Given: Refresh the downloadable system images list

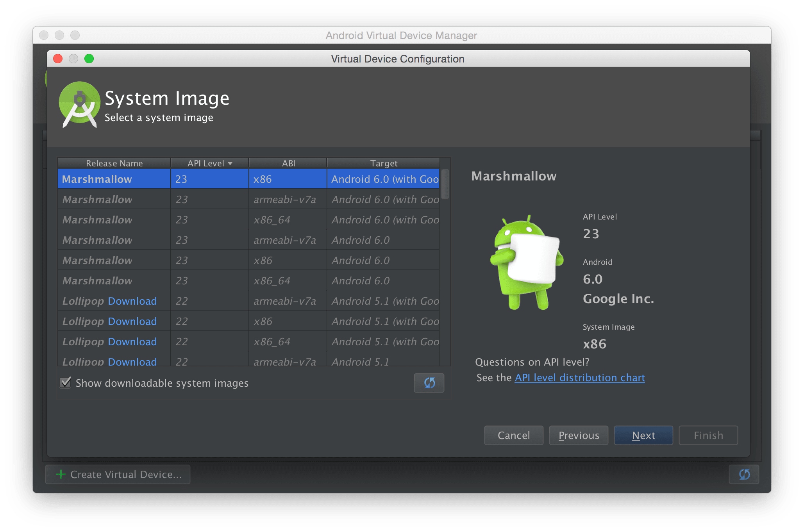Looking at the screenshot, I should click(x=429, y=383).
